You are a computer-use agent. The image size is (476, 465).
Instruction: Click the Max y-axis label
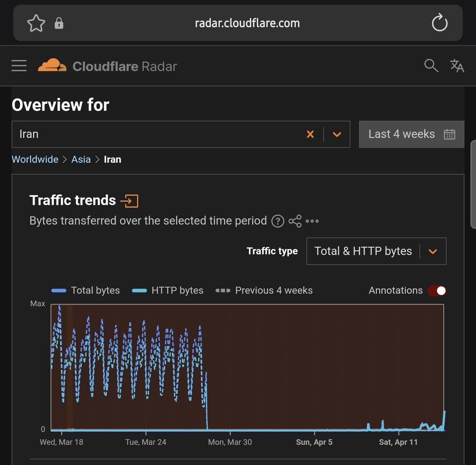tap(38, 304)
